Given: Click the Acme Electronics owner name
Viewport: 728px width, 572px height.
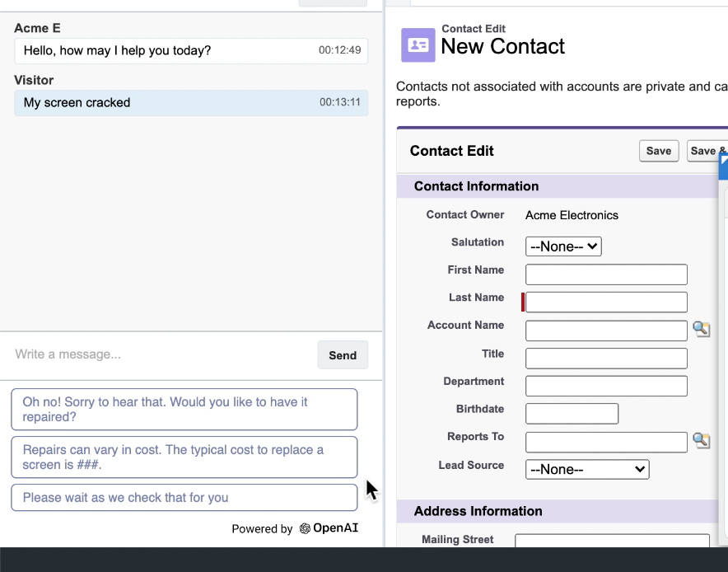Looking at the screenshot, I should (572, 215).
